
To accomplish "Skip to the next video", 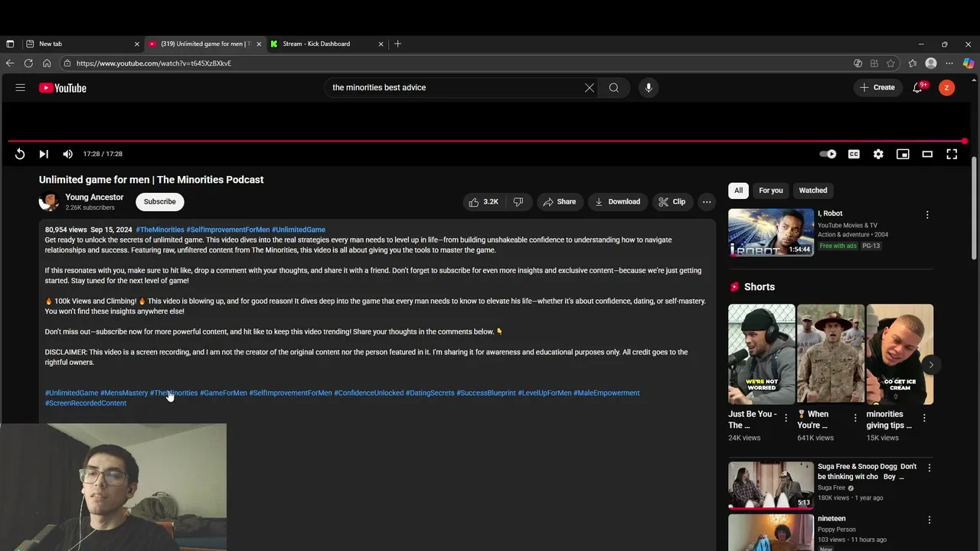I will pos(44,155).
